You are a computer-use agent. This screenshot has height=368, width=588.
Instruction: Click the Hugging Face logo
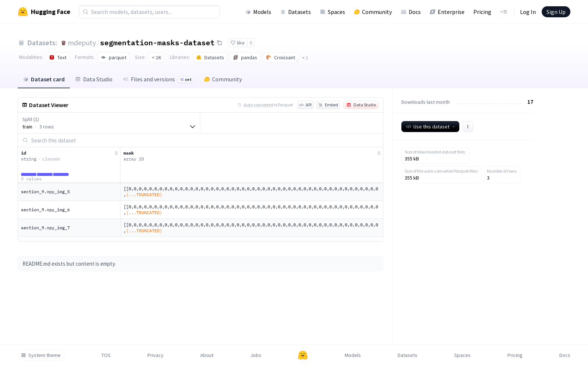44,12
